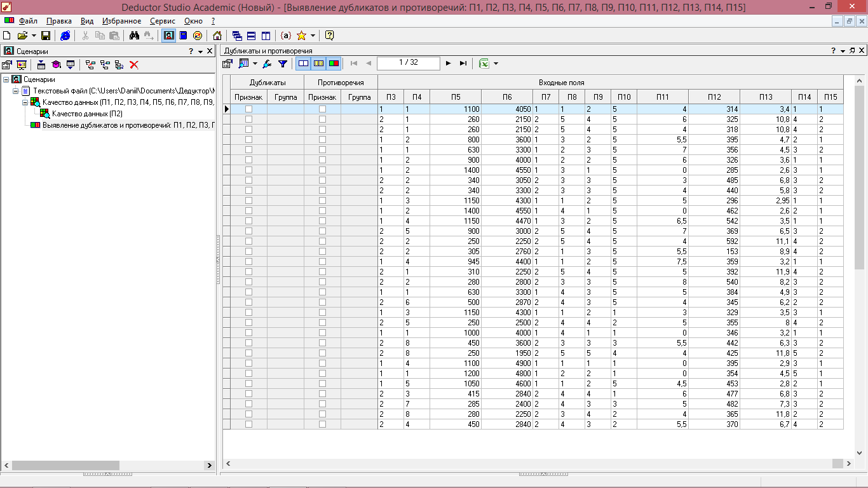Check Противоречия Признак box in row with П12 325
The image size is (868, 488).
click(322, 119)
